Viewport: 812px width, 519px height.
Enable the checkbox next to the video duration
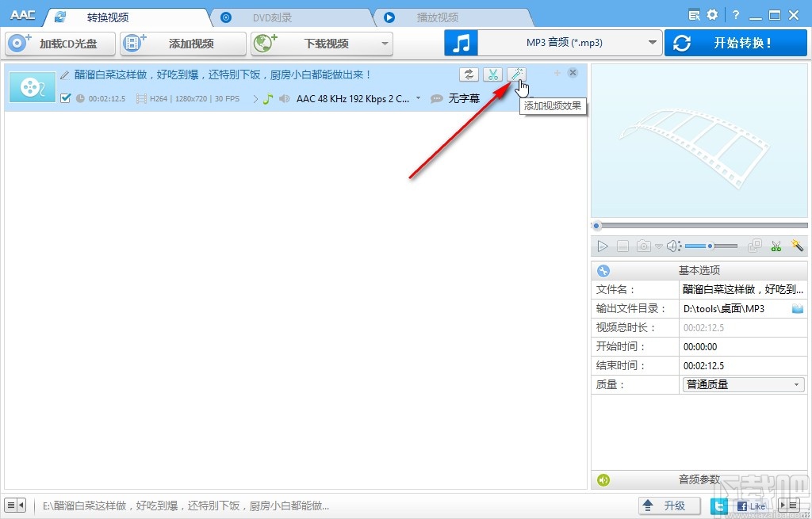(x=66, y=99)
